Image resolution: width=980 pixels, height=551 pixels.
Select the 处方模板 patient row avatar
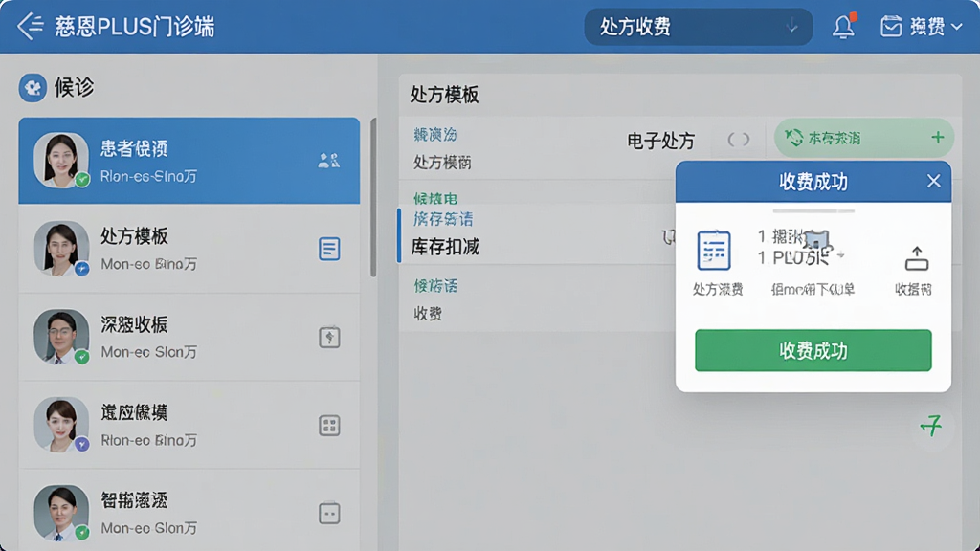coord(61,248)
